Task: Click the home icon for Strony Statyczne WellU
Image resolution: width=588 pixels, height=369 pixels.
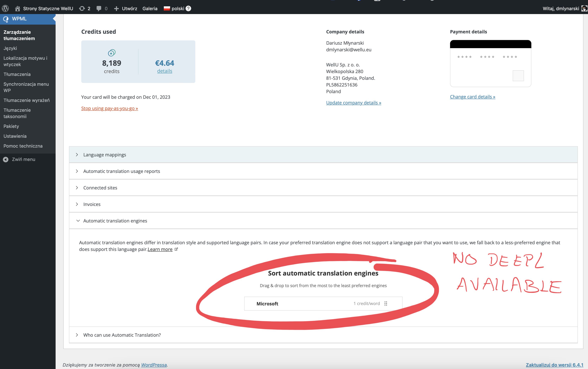Action: [x=18, y=9]
